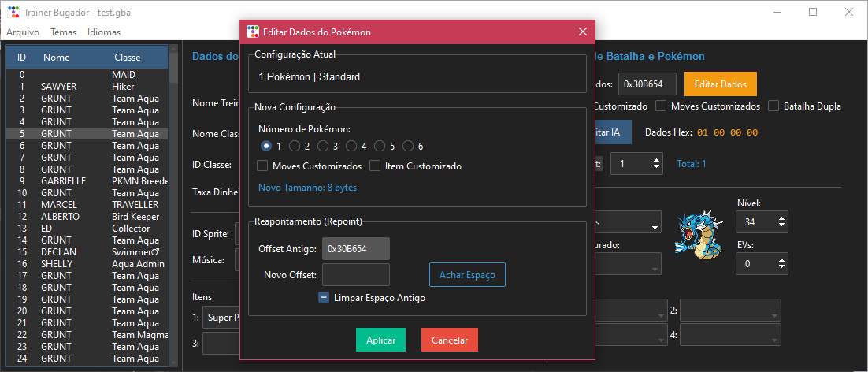Open the Temas menu

[x=63, y=32]
